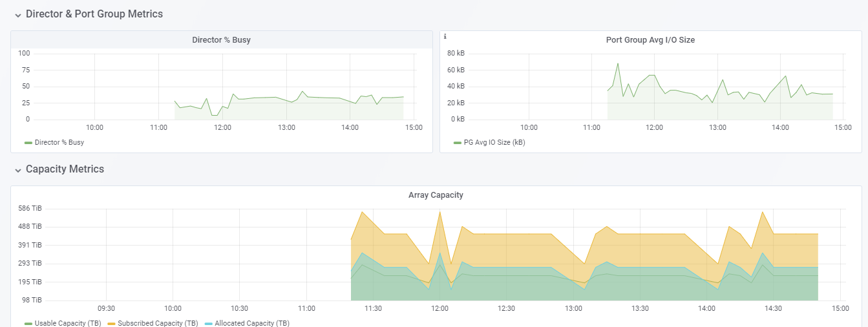Toggle the PG Avg IO Size (kB) legend series
The image size is (868, 327).
[494, 142]
